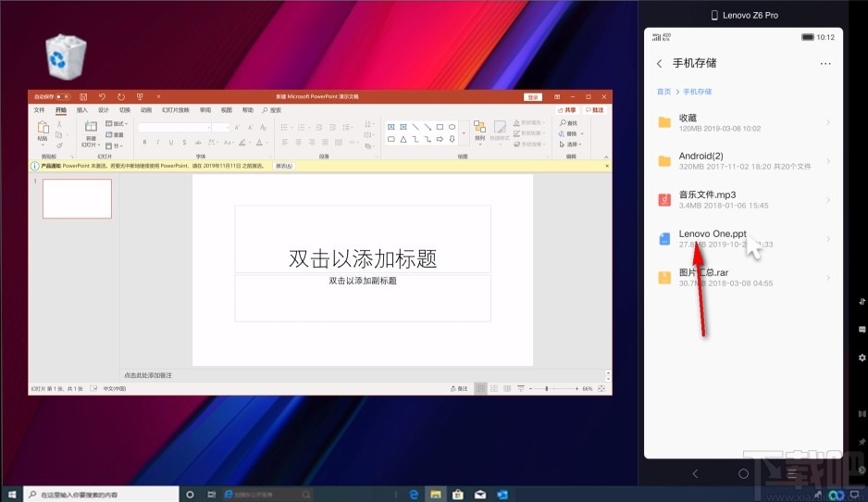Click the Notes (备注) button in status bar
The width and height of the screenshot is (868, 502).
point(460,388)
